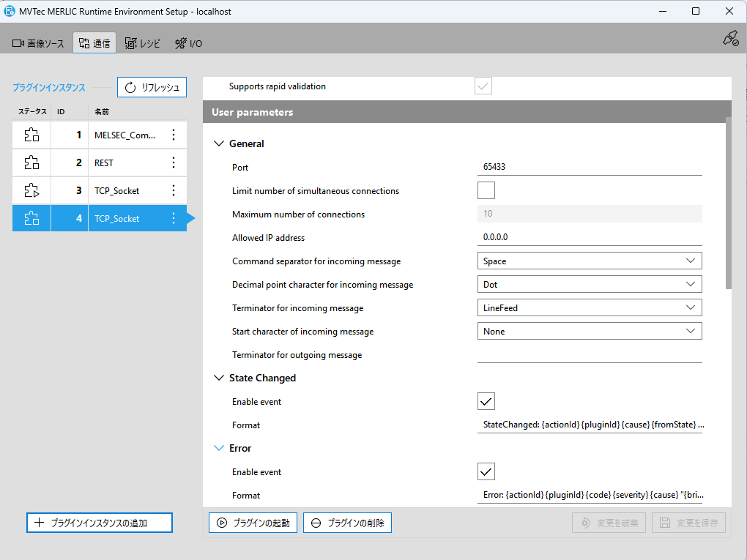This screenshot has height=560, width=747.
Task: Click the Allowed IP address field
Action: pyautogui.click(x=590, y=237)
